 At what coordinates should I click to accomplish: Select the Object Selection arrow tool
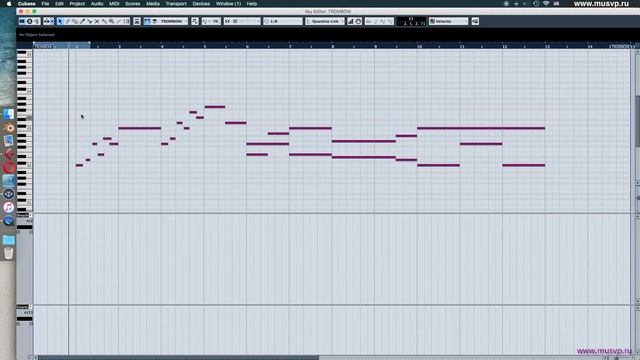click(60, 21)
